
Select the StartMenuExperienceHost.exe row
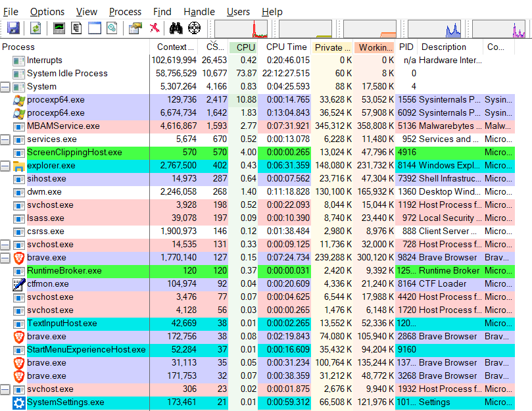(257, 350)
